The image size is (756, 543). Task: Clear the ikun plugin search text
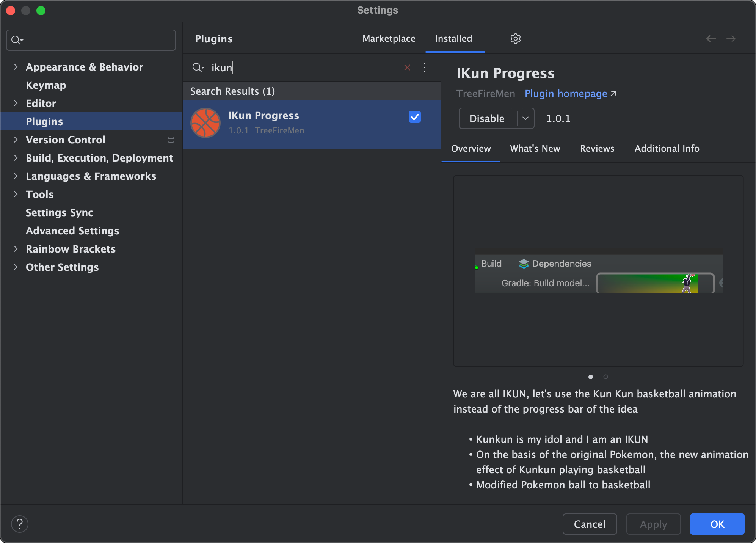407,67
